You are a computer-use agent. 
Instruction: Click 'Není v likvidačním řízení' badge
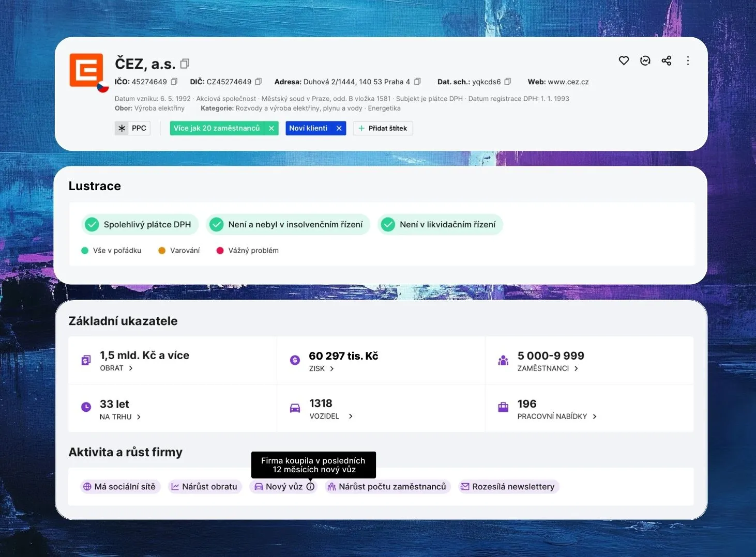click(x=440, y=224)
